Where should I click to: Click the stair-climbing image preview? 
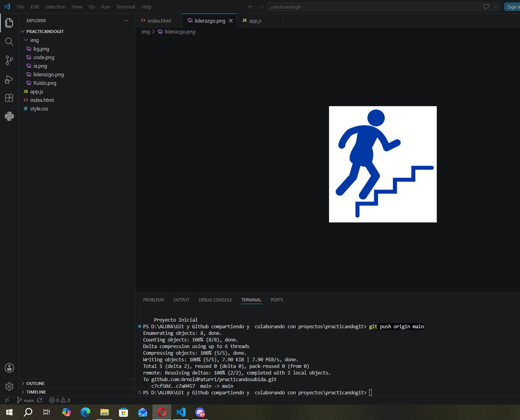click(x=383, y=164)
